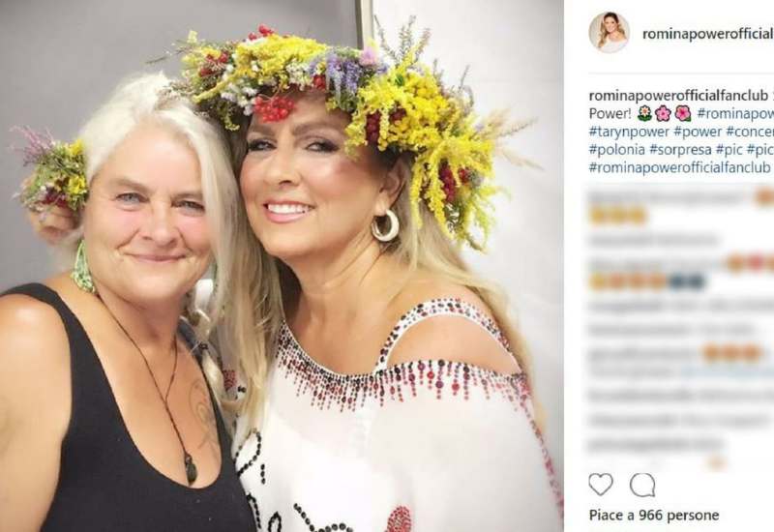Follow the #polonia hashtag link
The width and height of the screenshot is (774, 532).
(x=617, y=149)
